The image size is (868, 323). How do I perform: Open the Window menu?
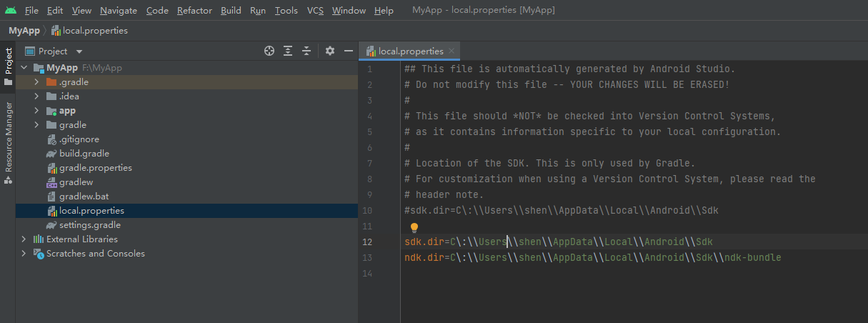click(x=349, y=11)
